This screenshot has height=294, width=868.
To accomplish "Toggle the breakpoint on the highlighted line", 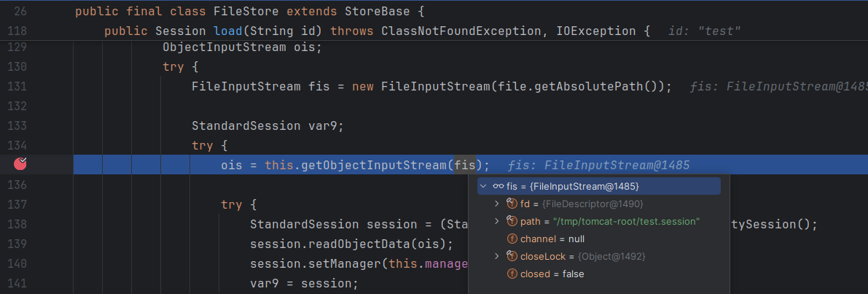I will 20,163.
